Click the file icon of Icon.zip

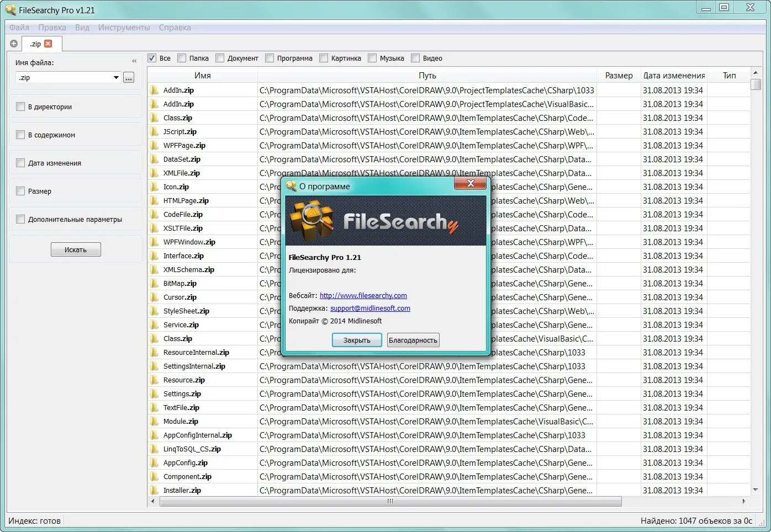point(154,187)
